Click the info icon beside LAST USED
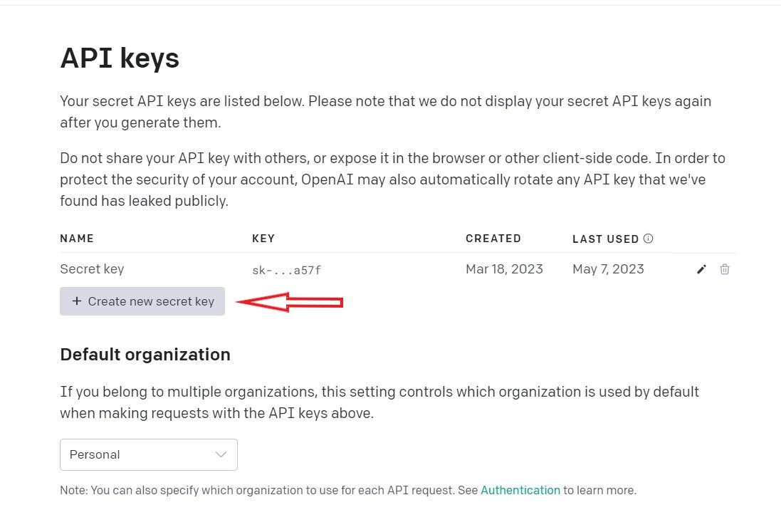Viewport: 781px width, 532px height. (648, 239)
